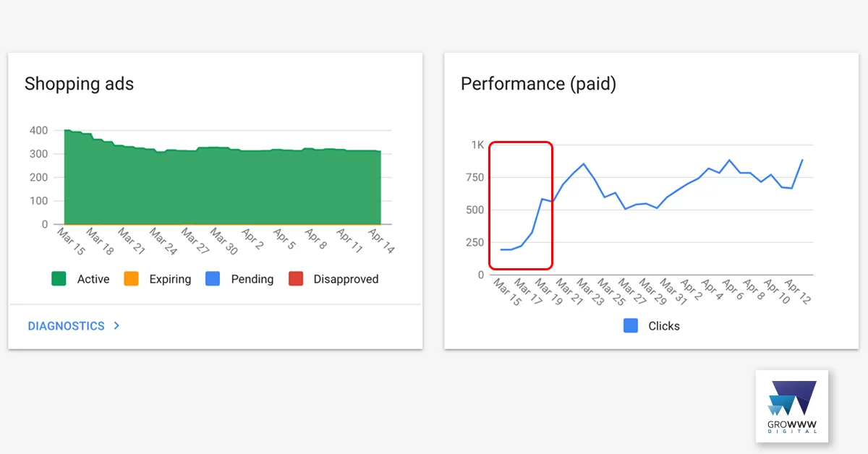Toggle the Clicks series legend label

tap(664, 326)
